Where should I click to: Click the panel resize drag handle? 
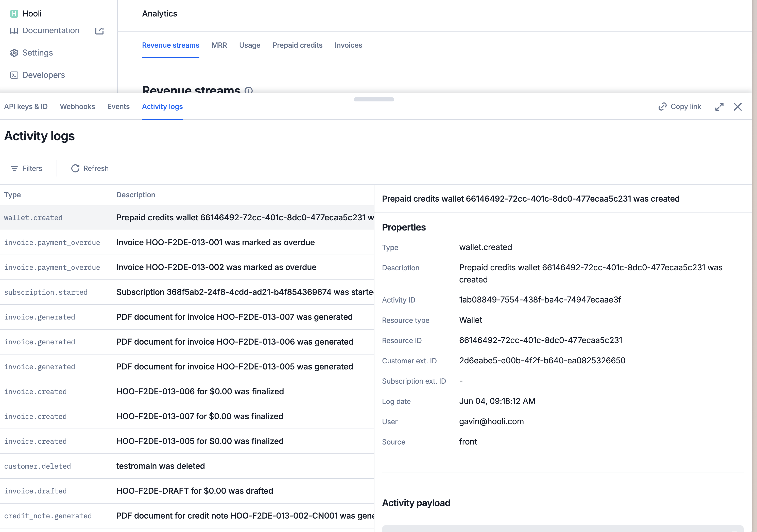click(x=374, y=99)
